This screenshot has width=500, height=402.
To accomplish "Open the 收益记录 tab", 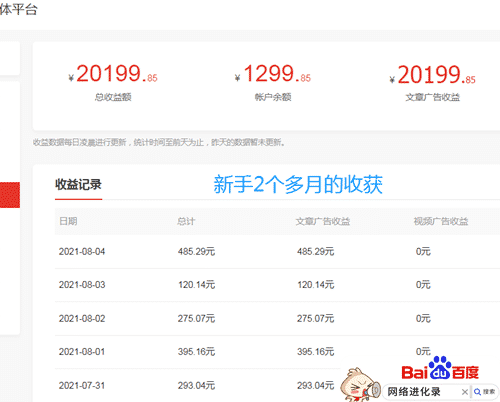I will pos(78,184).
